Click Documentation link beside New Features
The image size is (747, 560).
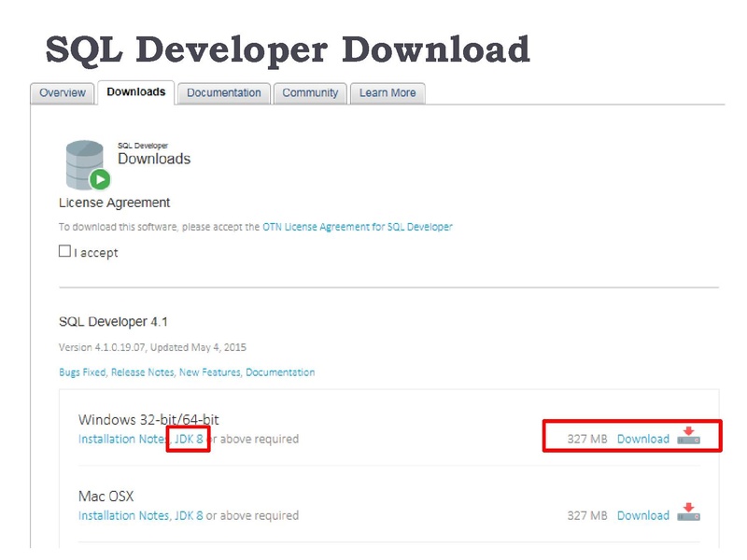[279, 372]
